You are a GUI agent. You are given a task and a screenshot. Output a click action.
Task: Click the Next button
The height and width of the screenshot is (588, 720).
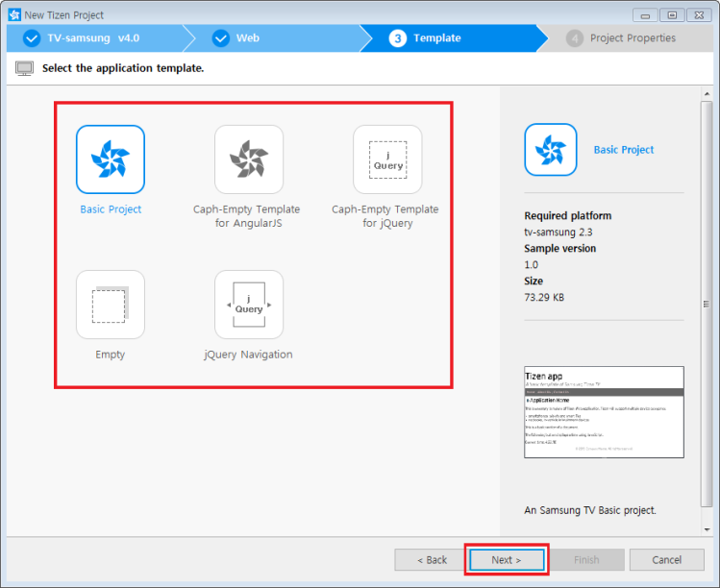[507, 559]
